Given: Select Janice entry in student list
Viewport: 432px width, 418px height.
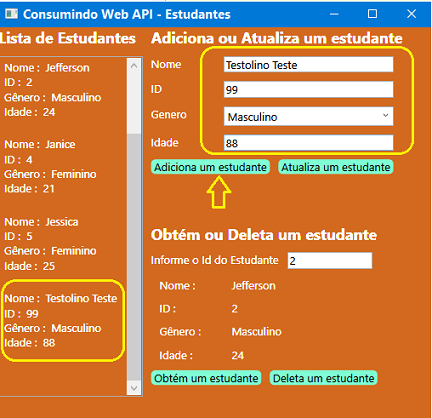Looking at the screenshot, I should coord(63,166).
